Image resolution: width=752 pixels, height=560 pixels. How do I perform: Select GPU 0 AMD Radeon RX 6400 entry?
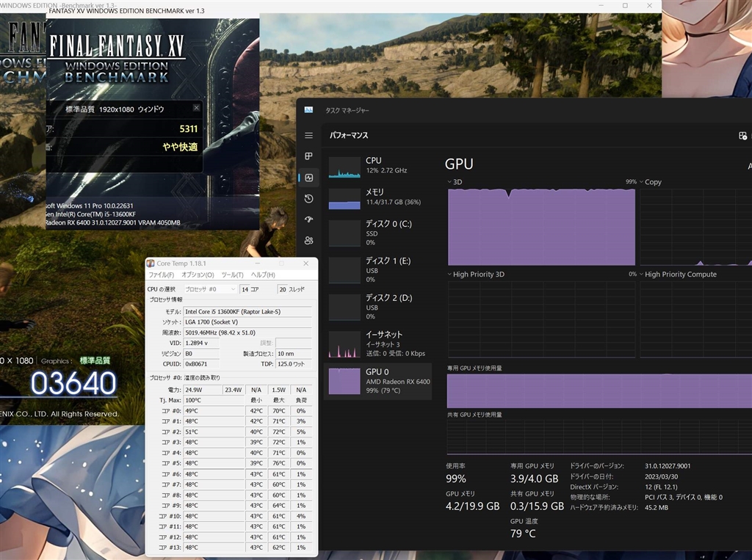(x=378, y=381)
